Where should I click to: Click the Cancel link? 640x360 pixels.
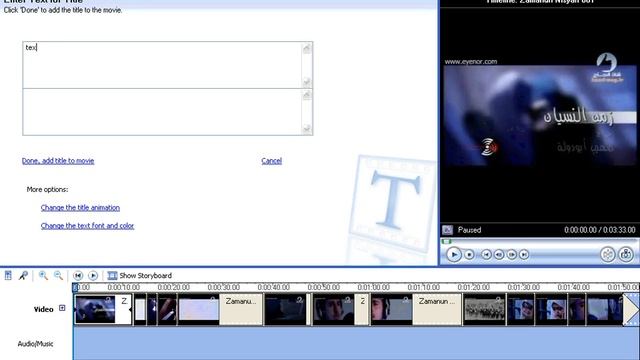coord(271,161)
